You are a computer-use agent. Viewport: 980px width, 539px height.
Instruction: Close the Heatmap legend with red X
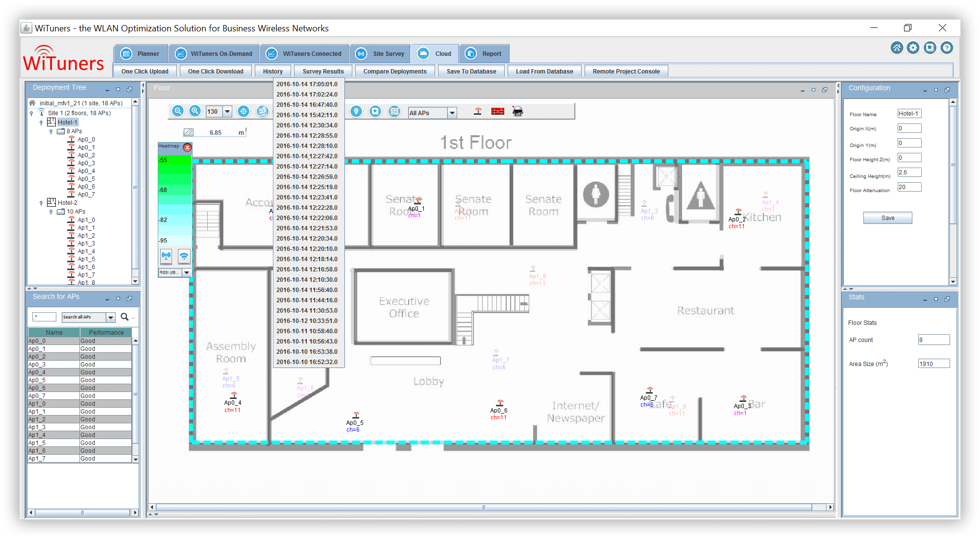point(187,147)
